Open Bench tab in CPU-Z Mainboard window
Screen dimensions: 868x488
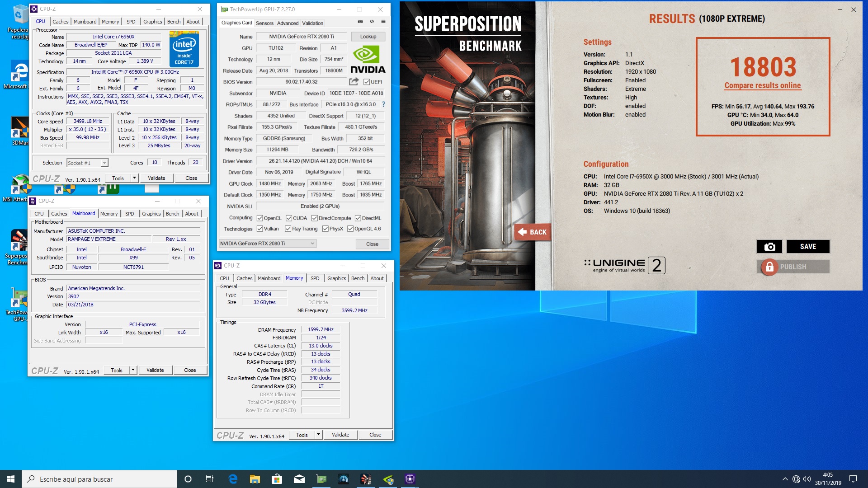(172, 214)
